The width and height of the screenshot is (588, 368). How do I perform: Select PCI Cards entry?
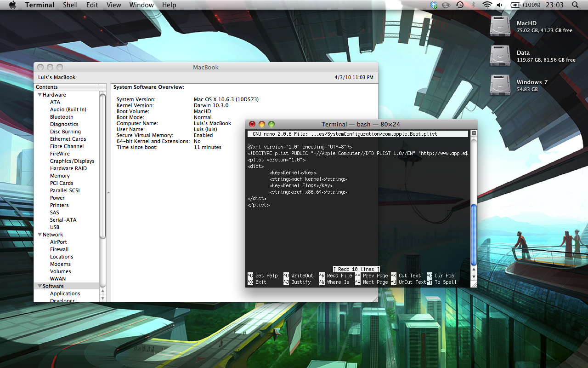pyautogui.click(x=62, y=183)
